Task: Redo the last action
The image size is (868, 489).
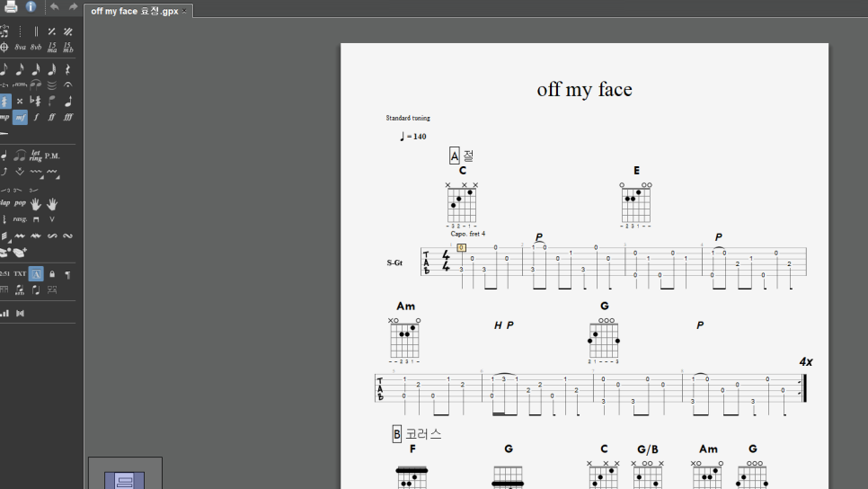Action: pyautogui.click(x=73, y=6)
